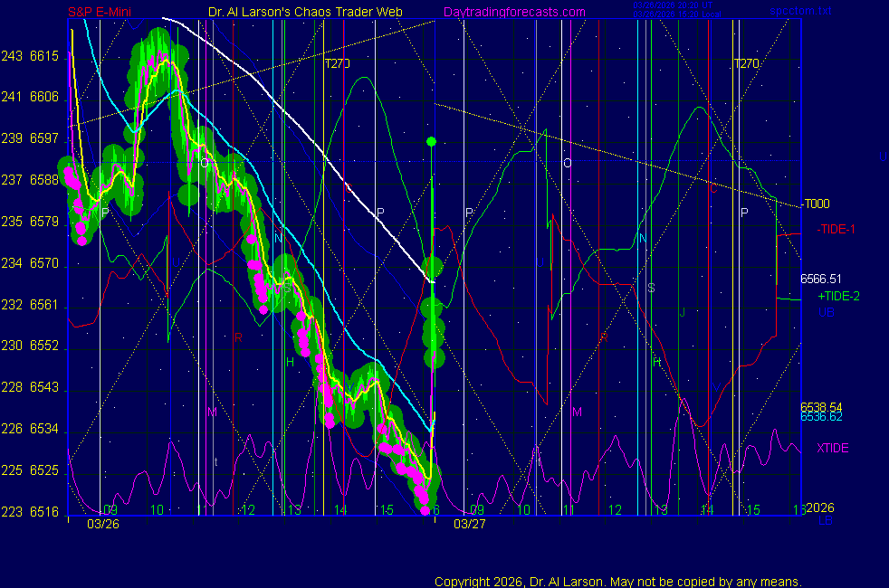Click the green dot atop the vertical green line
This screenshot has width=889, height=588.
(432, 141)
